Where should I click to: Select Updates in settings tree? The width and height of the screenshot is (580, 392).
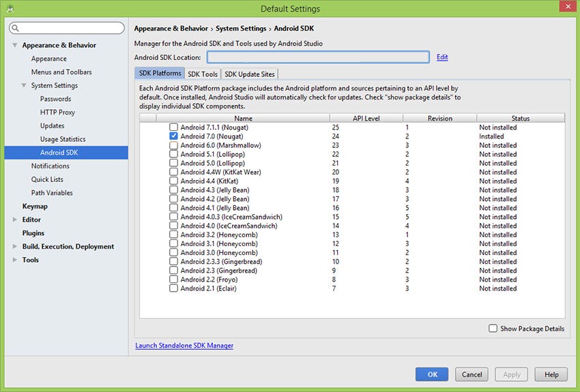click(x=52, y=125)
